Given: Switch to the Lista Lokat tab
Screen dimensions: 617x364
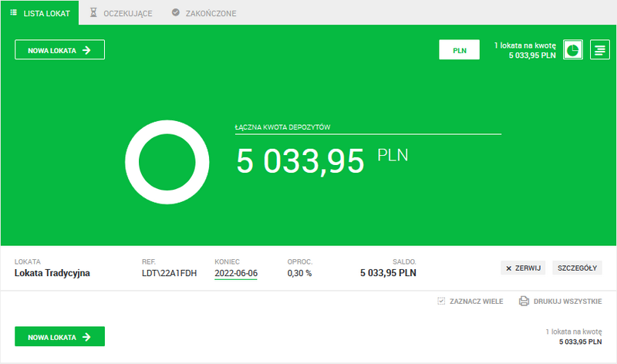Looking at the screenshot, I should tap(39, 13).
